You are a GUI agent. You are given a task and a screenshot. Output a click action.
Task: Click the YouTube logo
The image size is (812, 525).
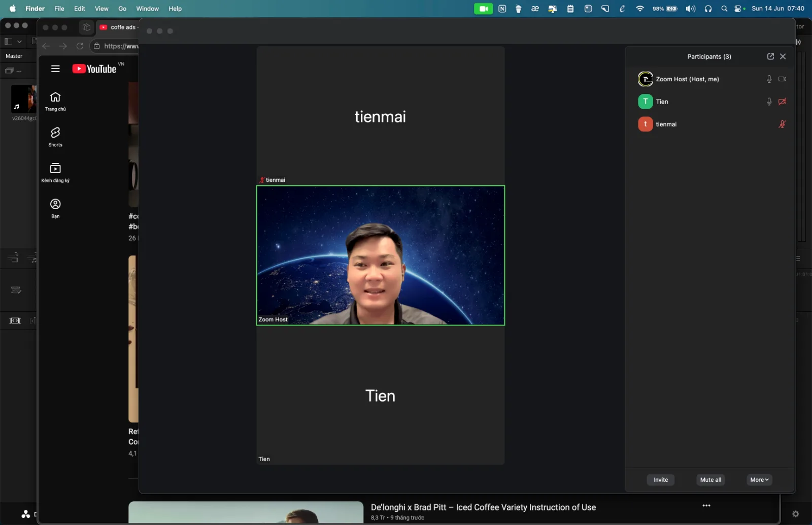(x=94, y=69)
